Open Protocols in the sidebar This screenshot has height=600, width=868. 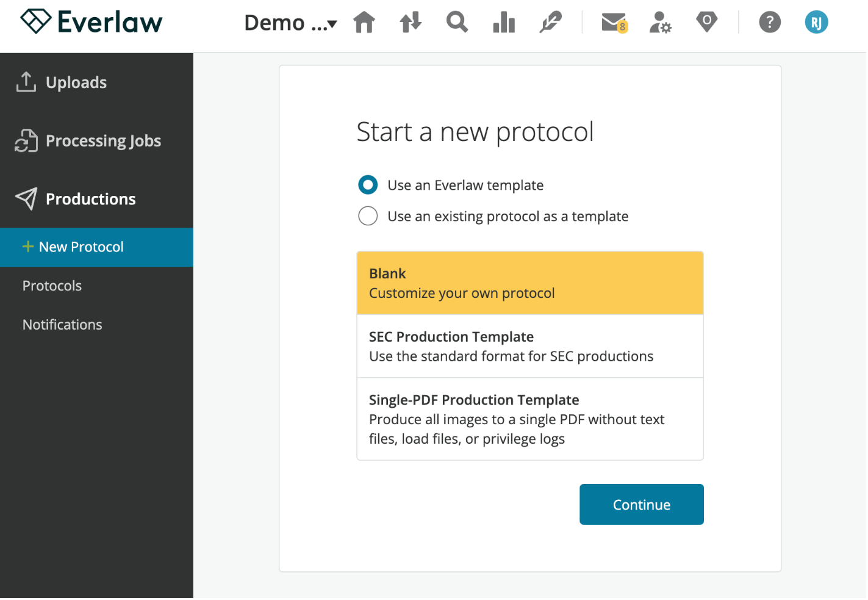(52, 286)
